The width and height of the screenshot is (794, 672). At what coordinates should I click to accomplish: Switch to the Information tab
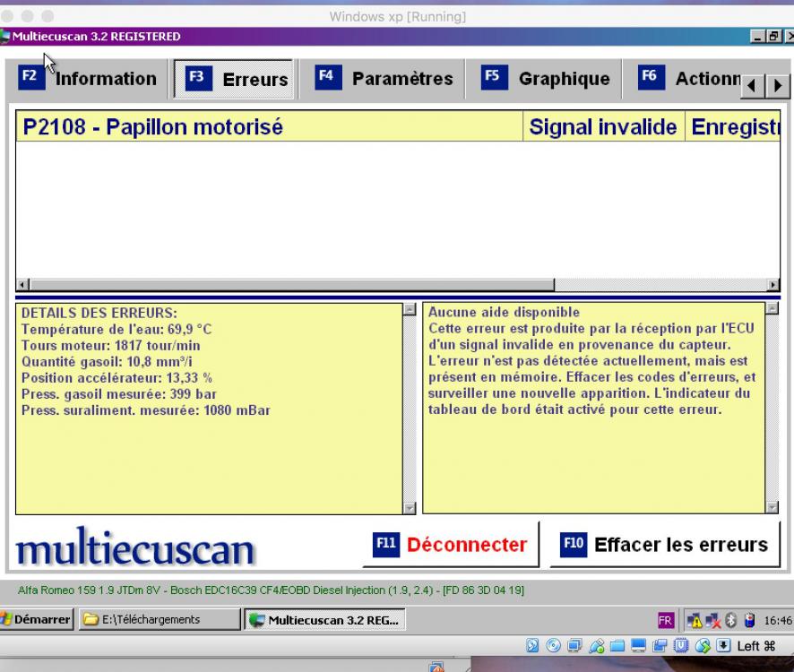pos(87,79)
